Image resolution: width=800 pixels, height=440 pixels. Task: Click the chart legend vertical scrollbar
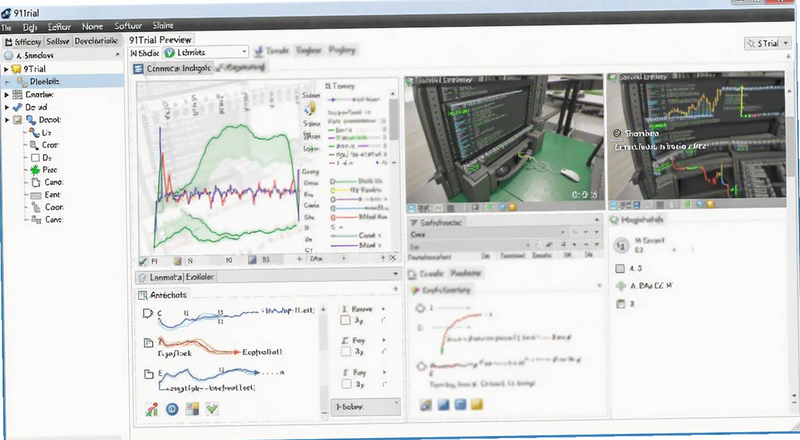point(393,124)
